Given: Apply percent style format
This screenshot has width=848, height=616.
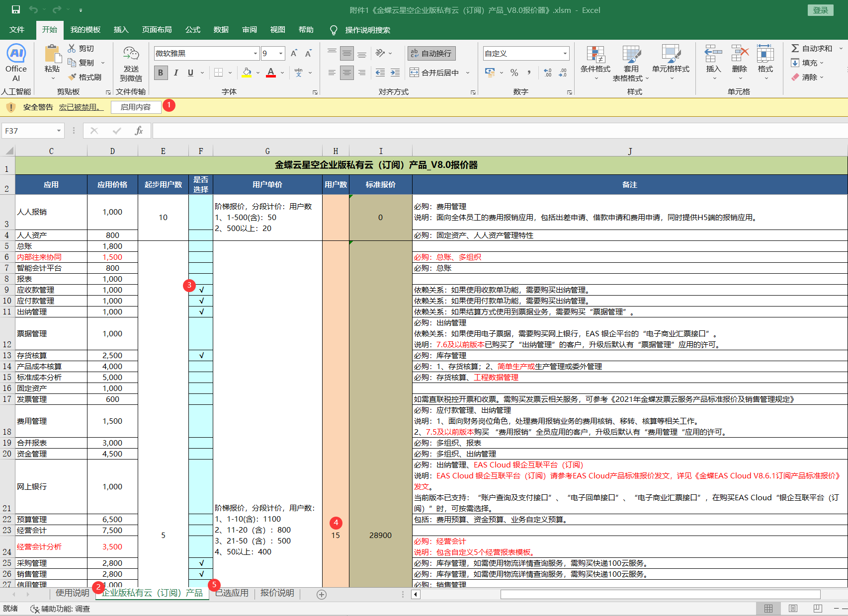Looking at the screenshot, I should pyautogui.click(x=514, y=73).
